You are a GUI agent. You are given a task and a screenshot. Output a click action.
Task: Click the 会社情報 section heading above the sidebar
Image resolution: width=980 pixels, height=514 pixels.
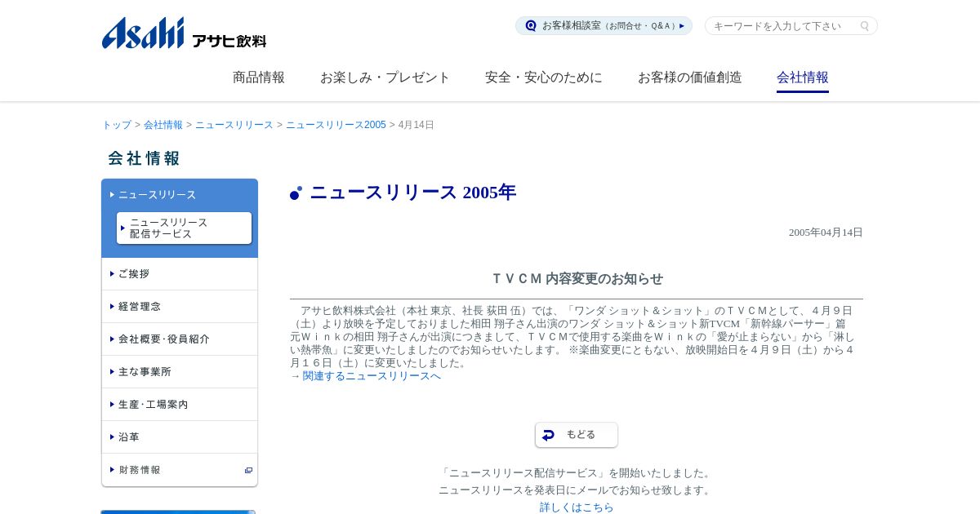click(x=144, y=158)
